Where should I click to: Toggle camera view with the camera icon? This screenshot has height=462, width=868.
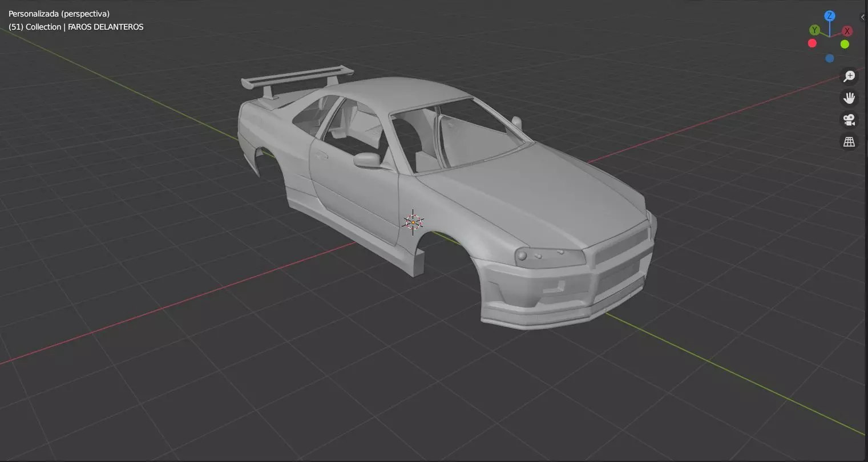pos(849,120)
